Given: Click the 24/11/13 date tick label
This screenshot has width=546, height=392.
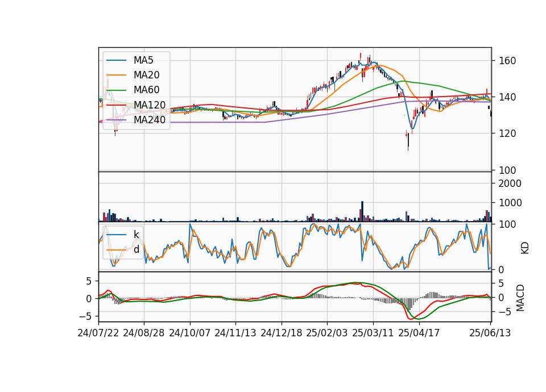Looking at the screenshot, I should tap(235, 333).
